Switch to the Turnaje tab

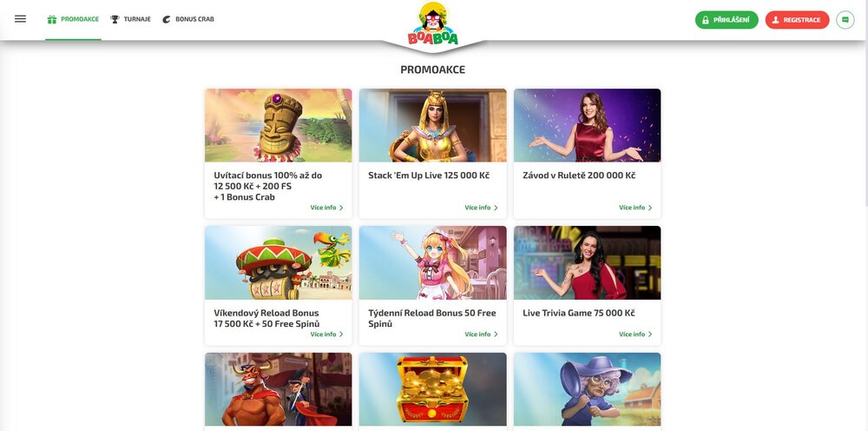(131, 19)
